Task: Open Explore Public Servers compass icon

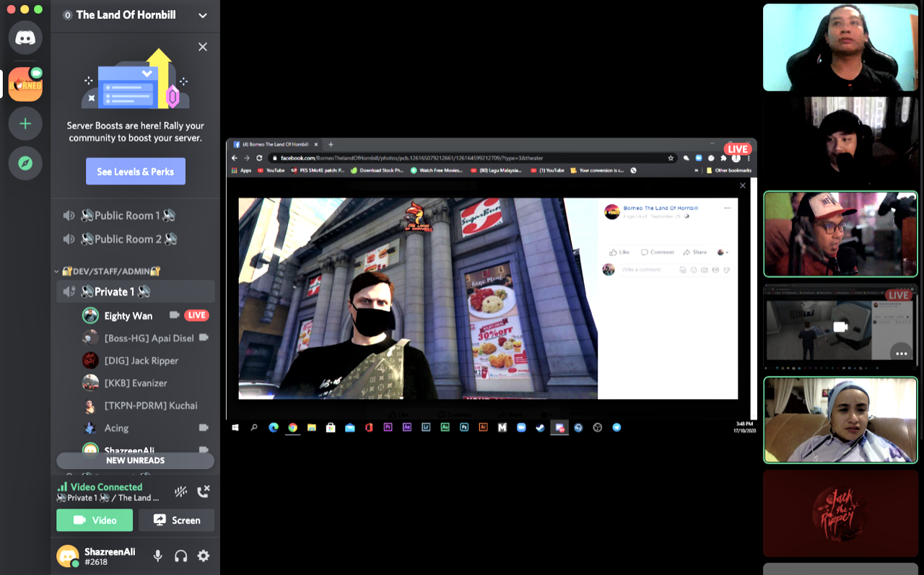Action: (x=25, y=164)
